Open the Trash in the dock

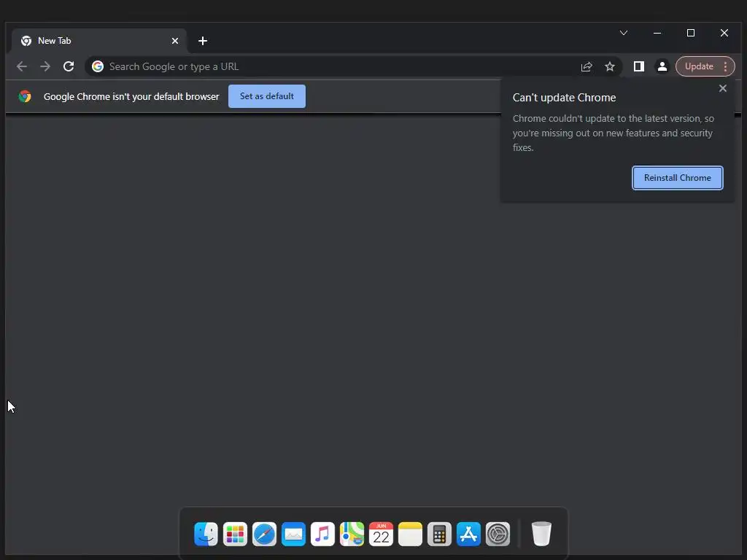click(x=541, y=534)
